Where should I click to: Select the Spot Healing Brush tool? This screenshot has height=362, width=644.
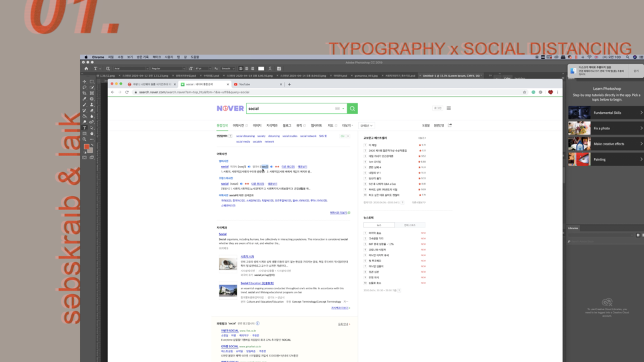pyautogui.click(x=91, y=99)
